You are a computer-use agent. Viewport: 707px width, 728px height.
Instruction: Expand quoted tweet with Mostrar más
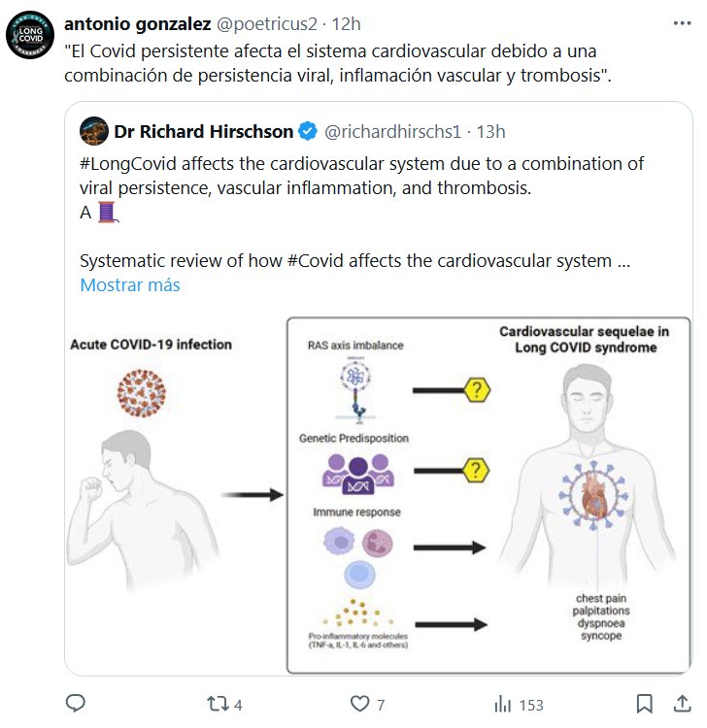129,285
